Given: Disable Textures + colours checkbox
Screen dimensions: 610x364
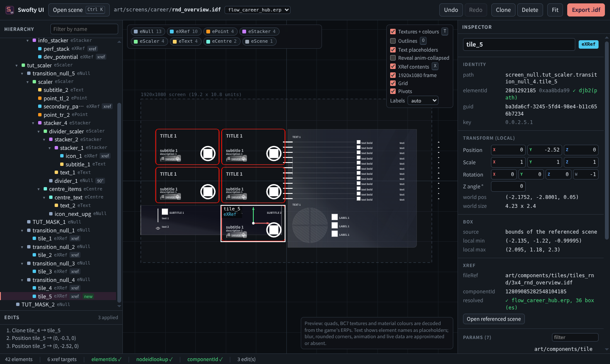Looking at the screenshot, I should tap(393, 31).
